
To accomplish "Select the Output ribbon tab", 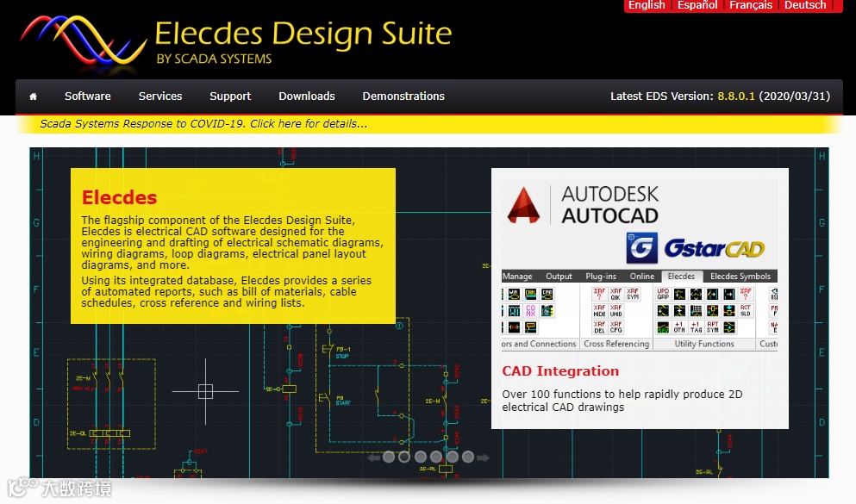I will tap(559, 276).
